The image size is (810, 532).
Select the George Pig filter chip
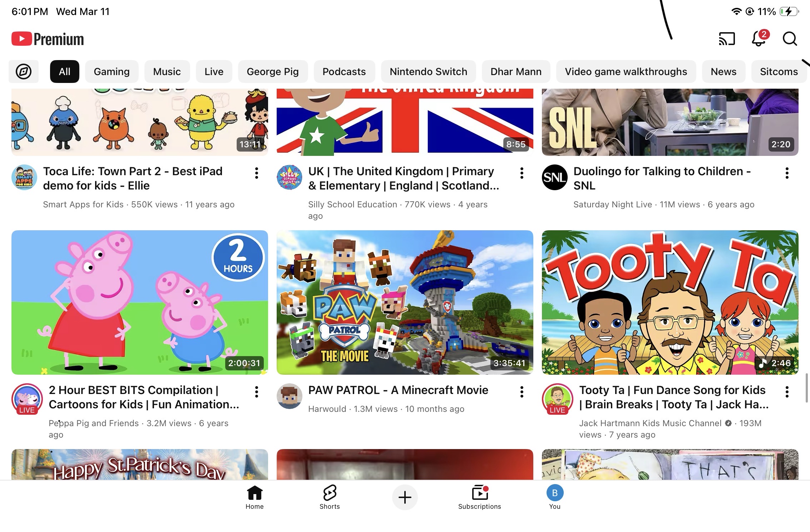click(x=273, y=72)
